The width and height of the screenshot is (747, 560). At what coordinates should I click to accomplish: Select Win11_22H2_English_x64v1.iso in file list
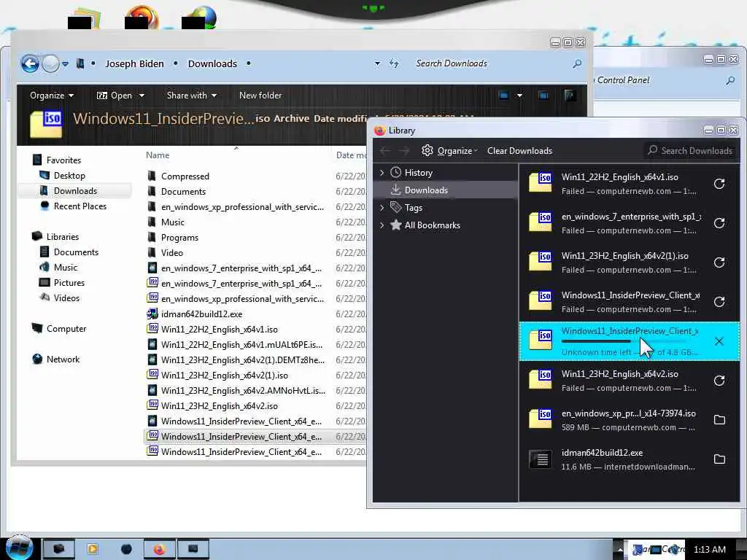219,329
